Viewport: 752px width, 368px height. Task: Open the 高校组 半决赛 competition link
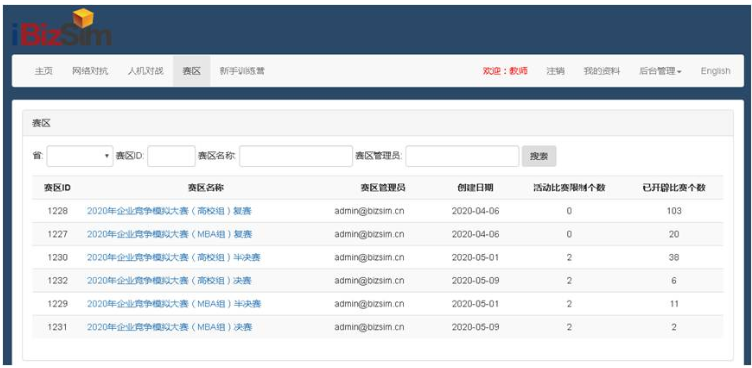[174, 257]
